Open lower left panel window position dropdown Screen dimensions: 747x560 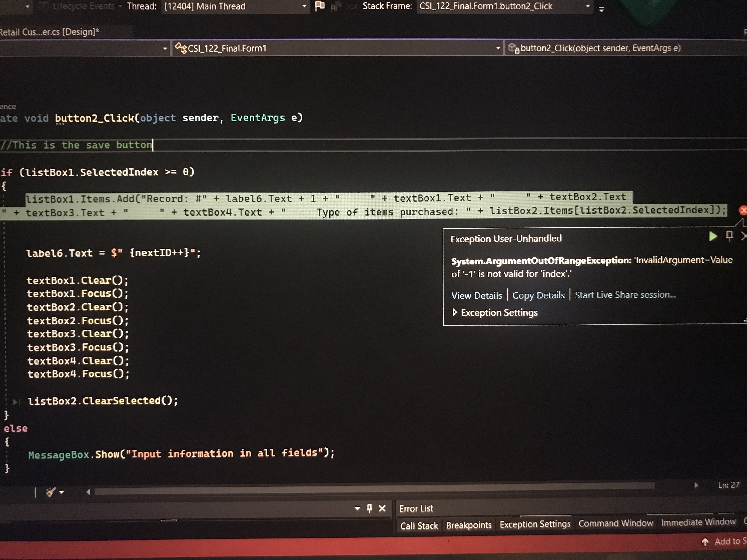coord(357,508)
